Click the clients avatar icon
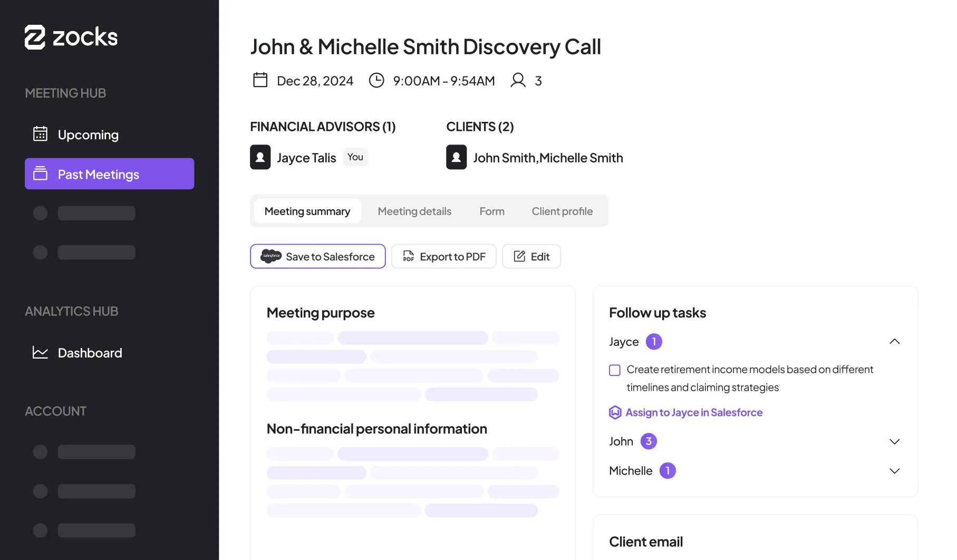Viewport: 957px width, 560px height. click(x=456, y=157)
